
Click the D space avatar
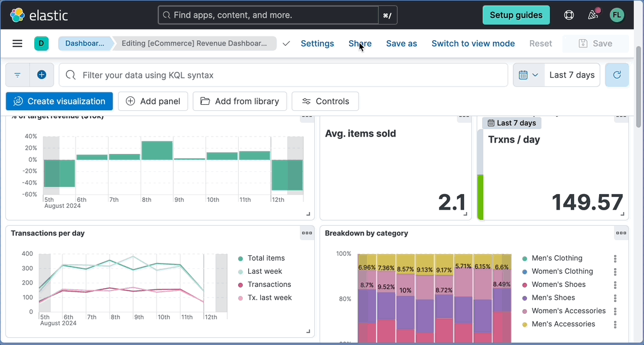[41, 44]
